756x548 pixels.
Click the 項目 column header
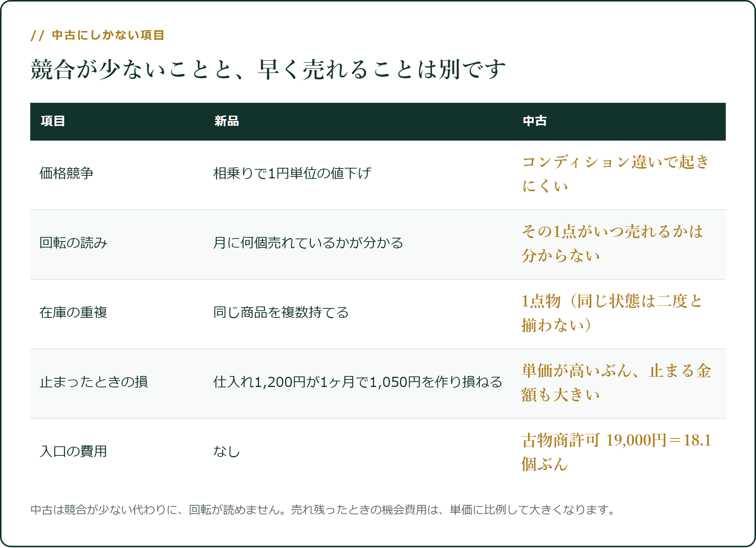[x=53, y=121]
